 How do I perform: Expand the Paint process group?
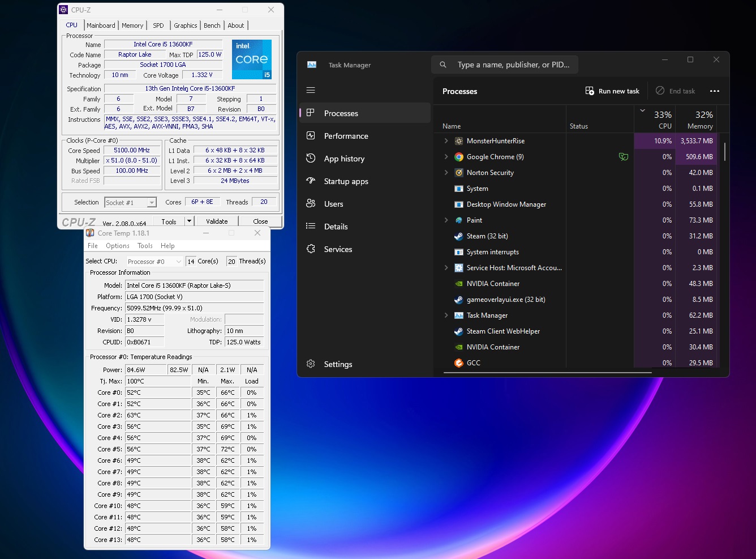(x=446, y=220)
